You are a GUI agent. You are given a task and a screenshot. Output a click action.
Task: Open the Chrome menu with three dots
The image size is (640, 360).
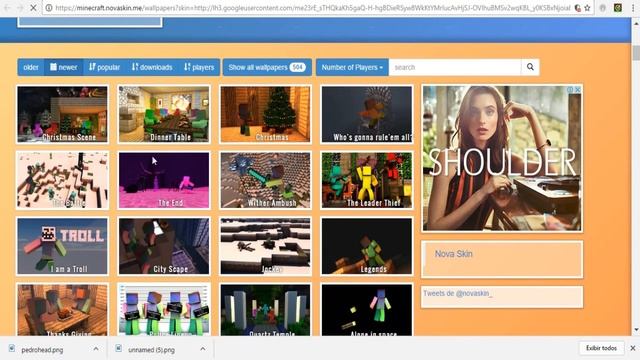click(633, 8)
